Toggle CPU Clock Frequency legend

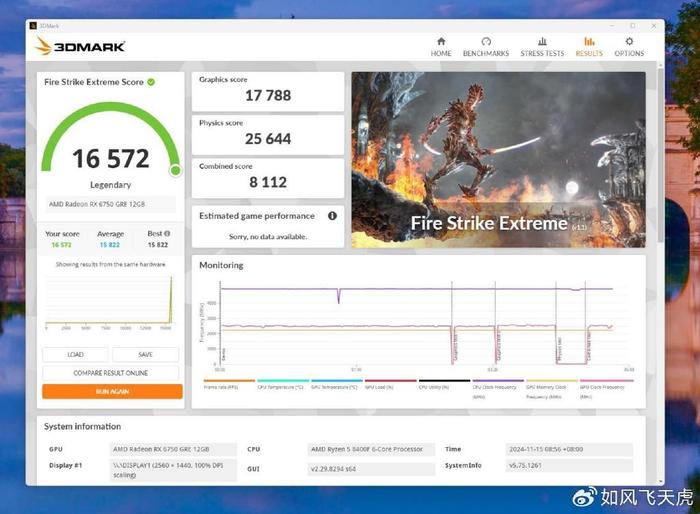(x=498, y=389)
